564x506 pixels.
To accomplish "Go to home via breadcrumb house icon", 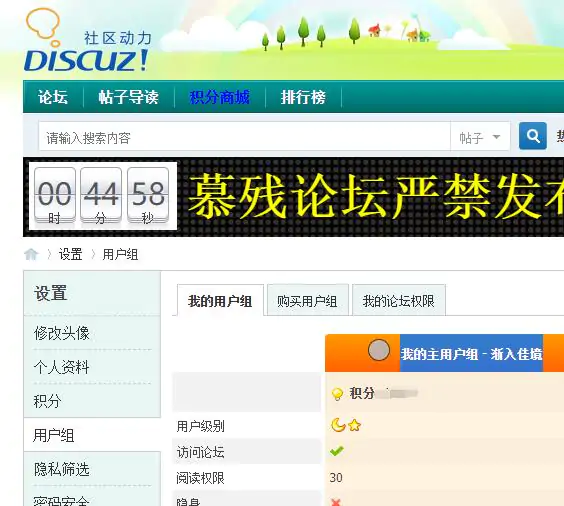I will point(31,254).
